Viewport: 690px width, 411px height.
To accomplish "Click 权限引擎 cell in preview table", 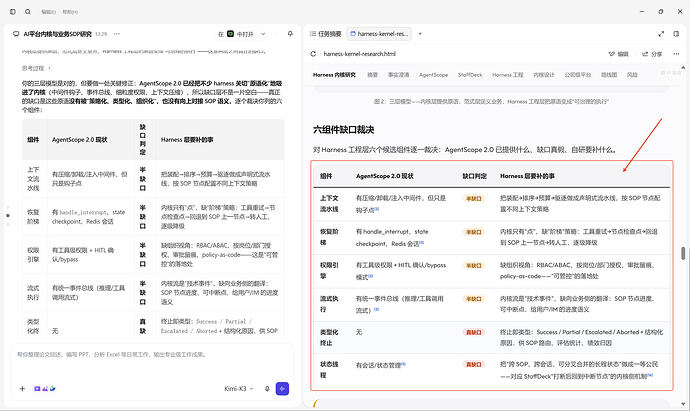I will click(x=329, y=271).
